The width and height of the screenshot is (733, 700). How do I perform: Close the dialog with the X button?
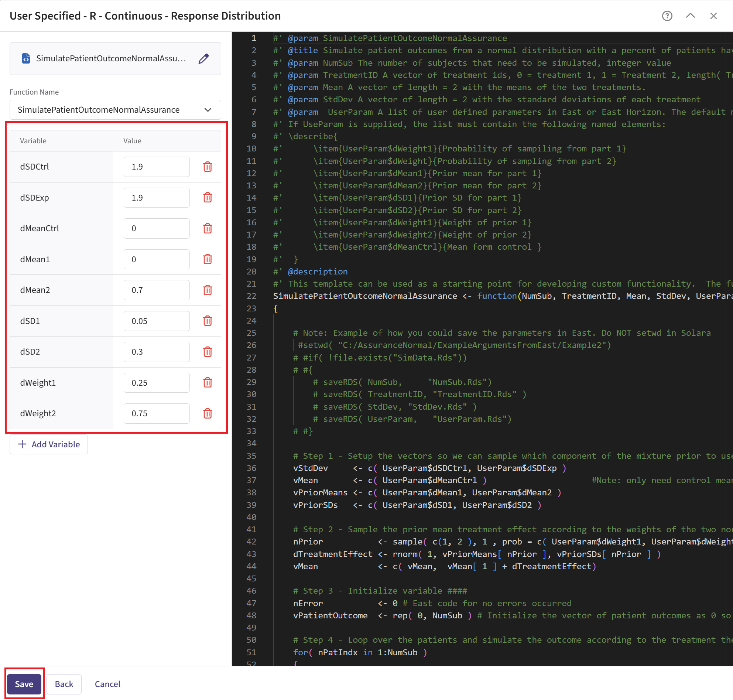tap(713, 16)
